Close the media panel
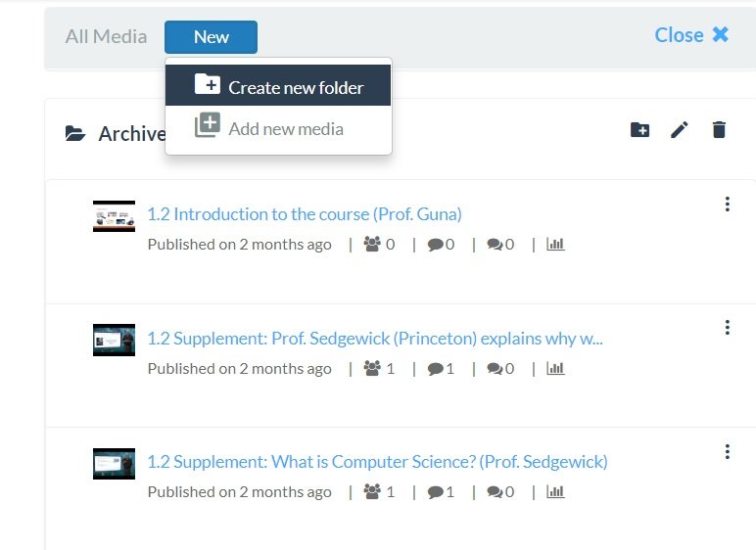Viewport: 756px width, 550px height. pos(692,34)
